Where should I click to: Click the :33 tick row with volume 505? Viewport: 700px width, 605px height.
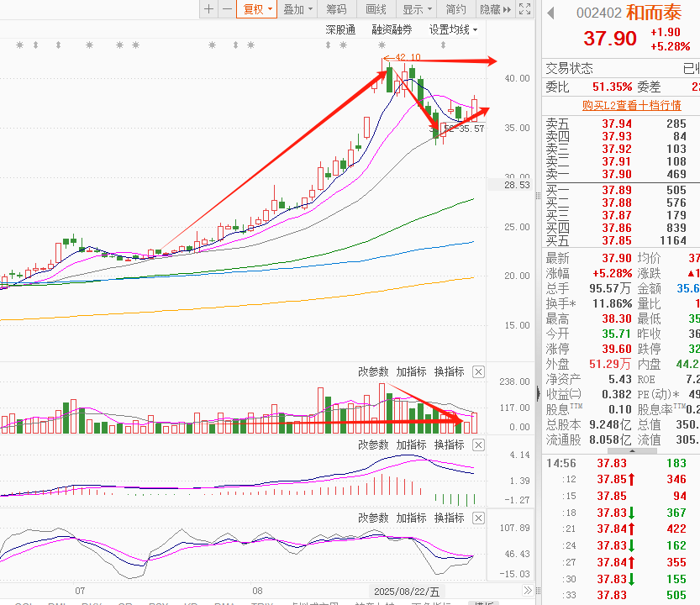620,595
